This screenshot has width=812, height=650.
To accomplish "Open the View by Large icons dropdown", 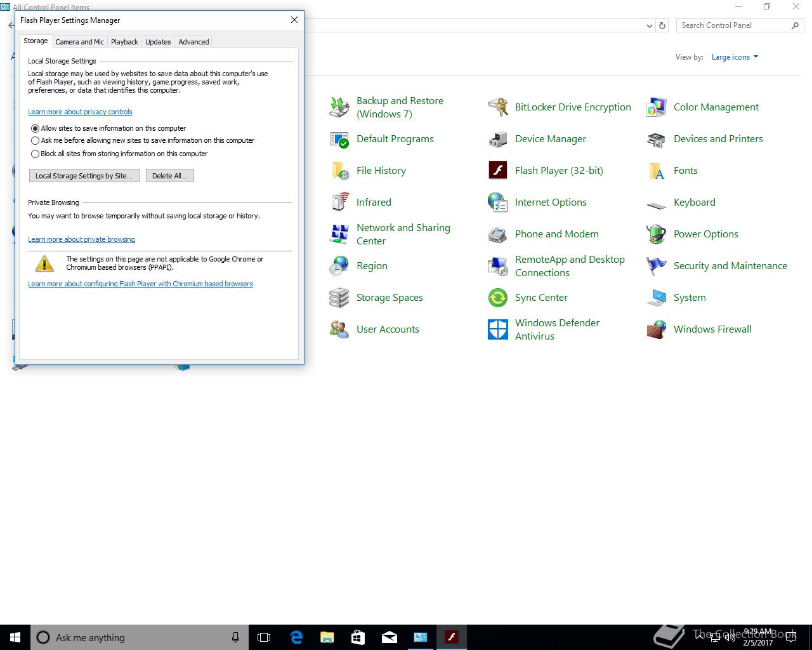I will 735,57.
